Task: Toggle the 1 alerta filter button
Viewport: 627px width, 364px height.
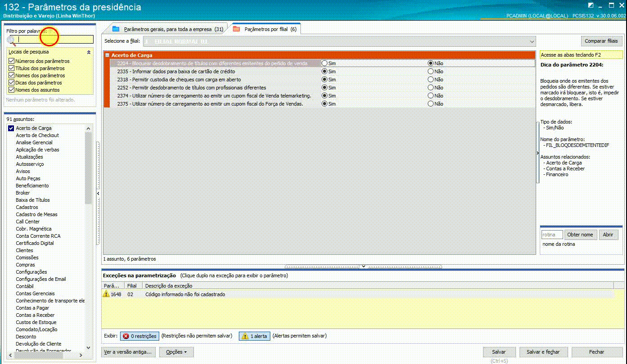Action: click(255, 336)
